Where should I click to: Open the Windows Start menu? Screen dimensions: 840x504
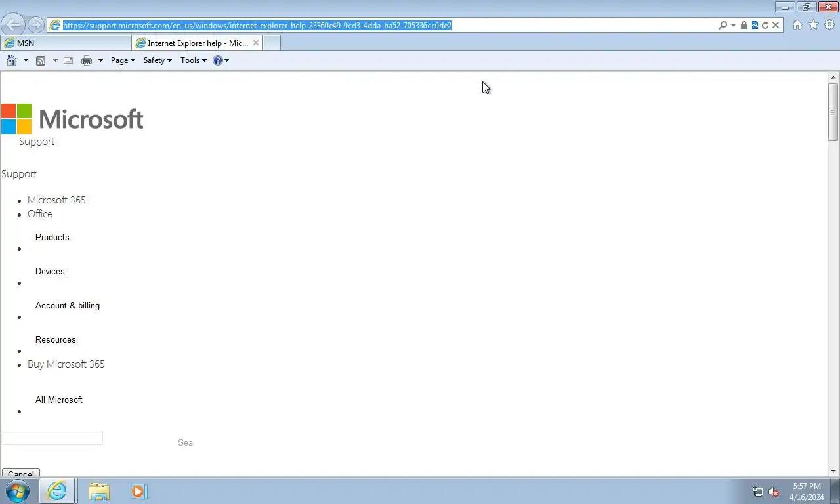click(x=17, y=491)
